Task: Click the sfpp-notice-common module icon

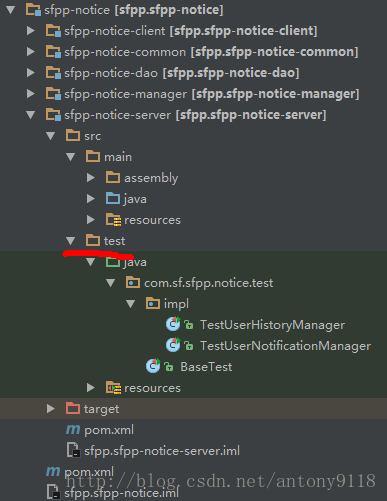Action: click(x=53, y=52)
